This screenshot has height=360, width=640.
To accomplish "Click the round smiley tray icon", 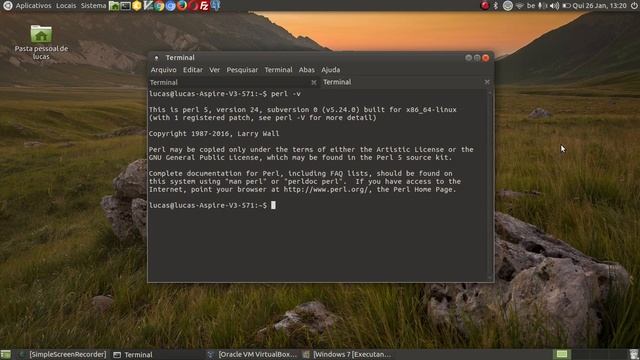I will 508,6.
